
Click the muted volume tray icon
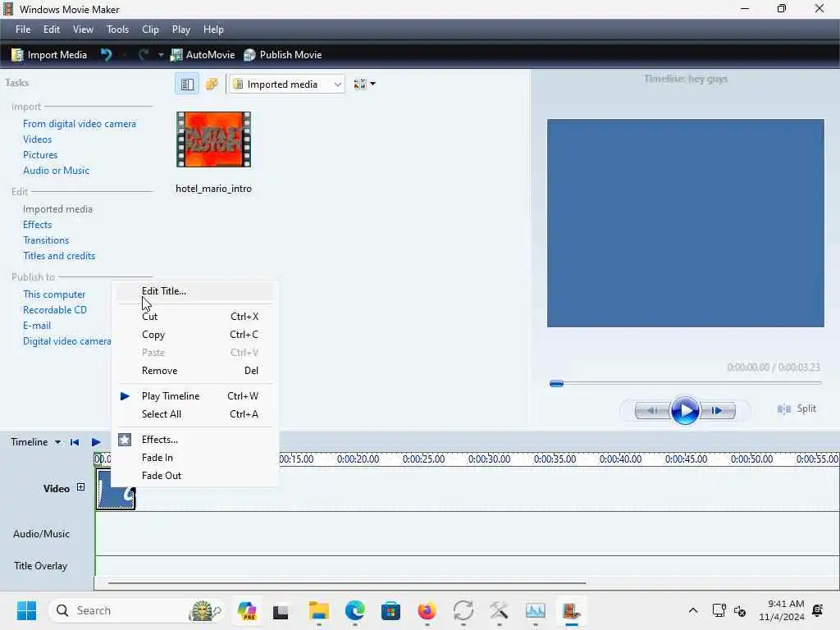(x=741, y=610)
